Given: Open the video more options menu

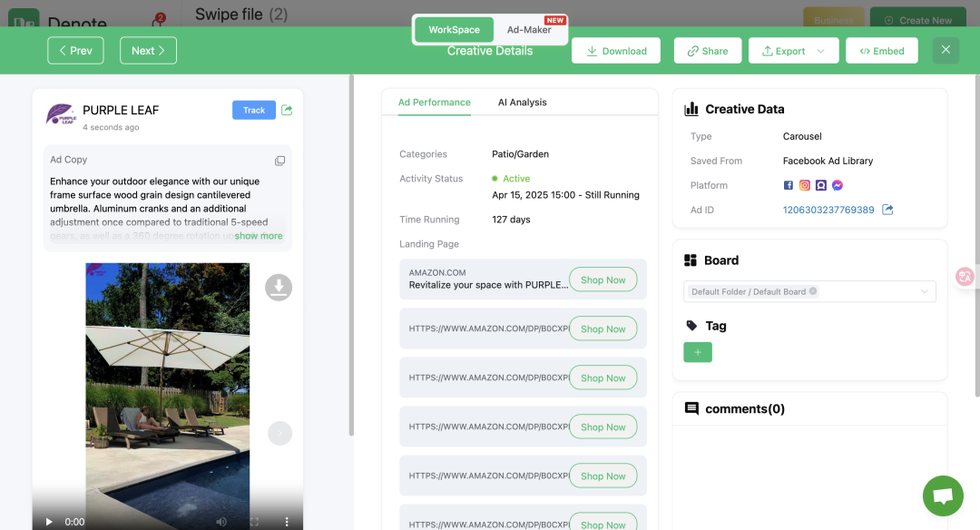Looking at the screenshot, I should pos(287,521).
